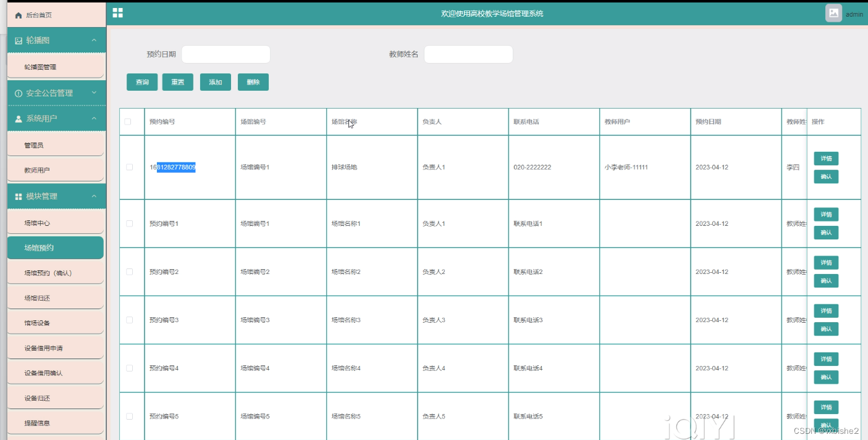Check the row 预约编号2
This screenshot has height=440, width=868.
click(x=129, y=272)
